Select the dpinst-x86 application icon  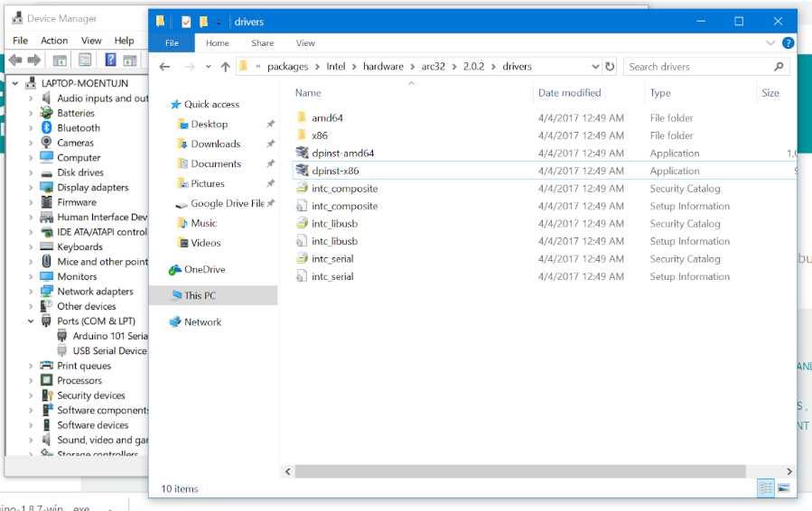click(x=303, y=171)
